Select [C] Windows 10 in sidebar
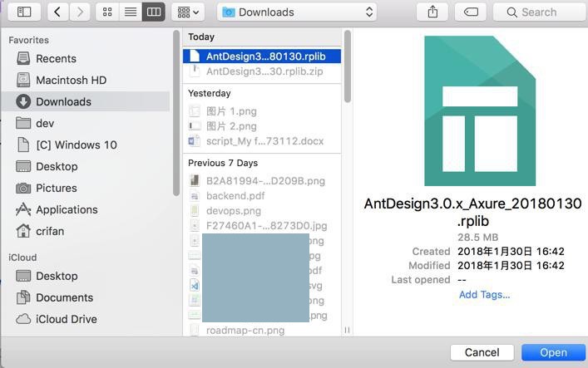588x368 pixels. click(86, 145)
